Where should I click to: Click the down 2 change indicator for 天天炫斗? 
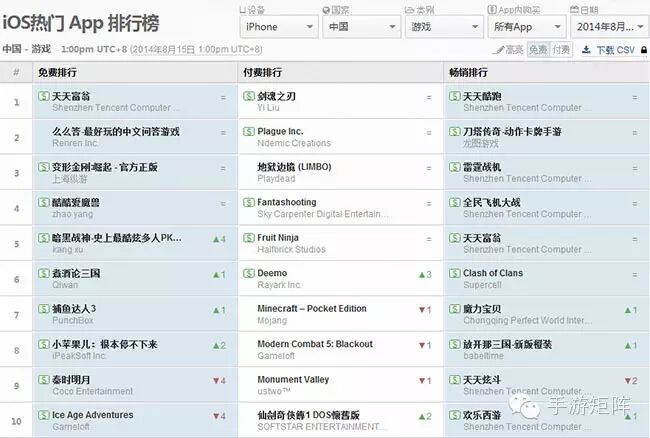(631, 380)
